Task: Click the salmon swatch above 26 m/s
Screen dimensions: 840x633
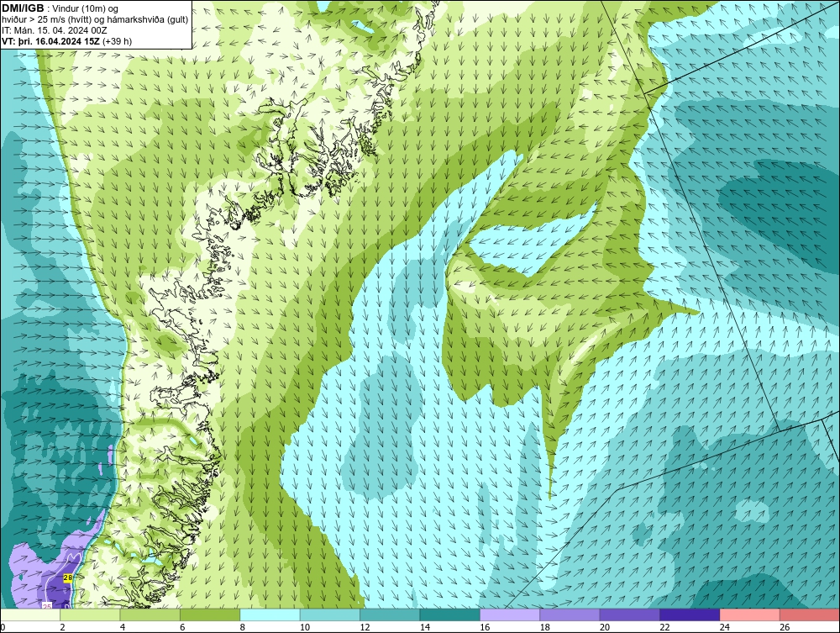Action: tap(810, 615)
